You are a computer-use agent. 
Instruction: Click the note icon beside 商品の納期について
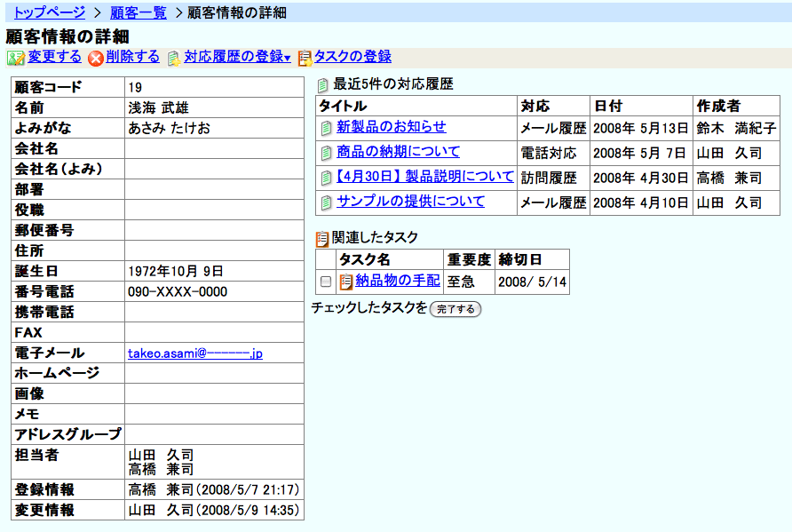327,153
